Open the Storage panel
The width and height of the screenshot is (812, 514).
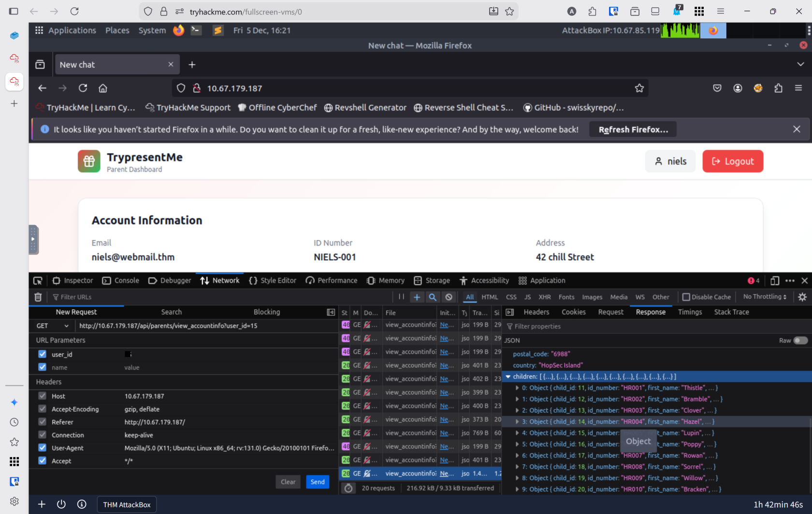click(432, 281)
